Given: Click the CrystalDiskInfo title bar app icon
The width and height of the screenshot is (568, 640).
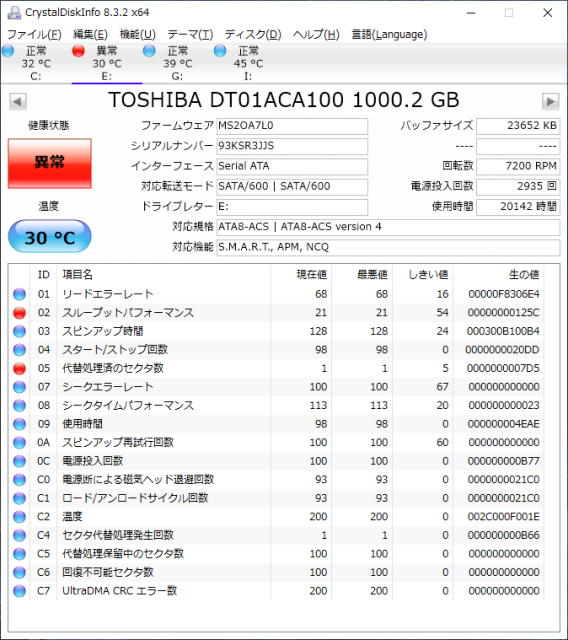Looking at the screenshot, I should pyautogui.click(x=14, y=13).
